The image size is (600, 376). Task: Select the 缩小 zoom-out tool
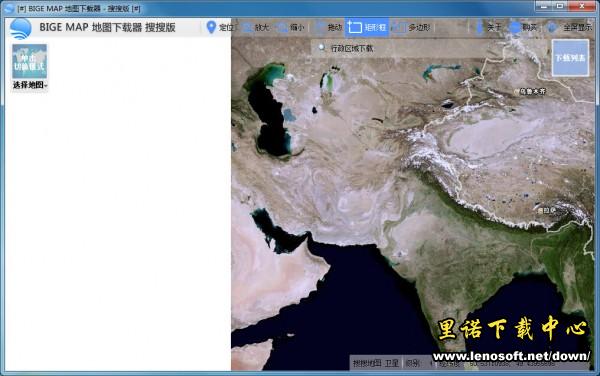coord(291,27)
